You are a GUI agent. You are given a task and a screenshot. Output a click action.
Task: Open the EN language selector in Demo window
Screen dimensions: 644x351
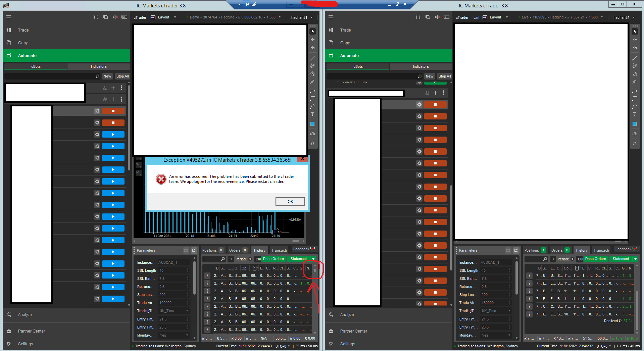[124, 17]
